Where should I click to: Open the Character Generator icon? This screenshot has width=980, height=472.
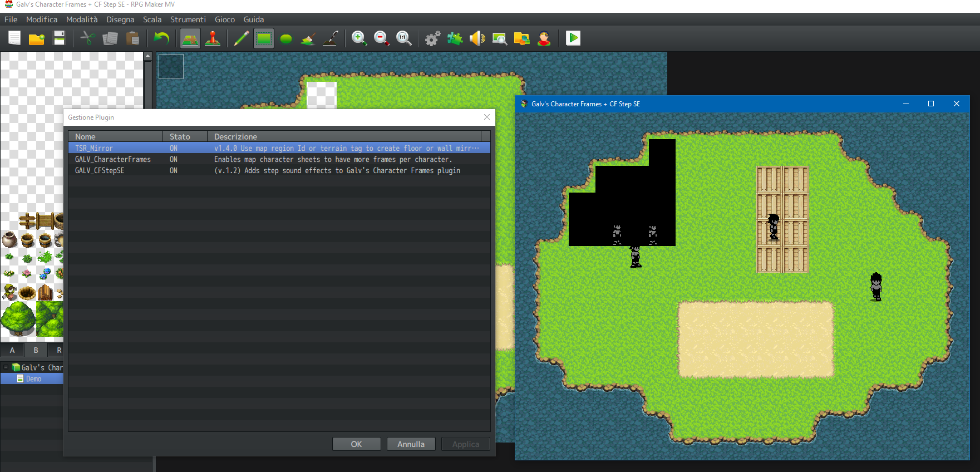[x=544, y=38]
